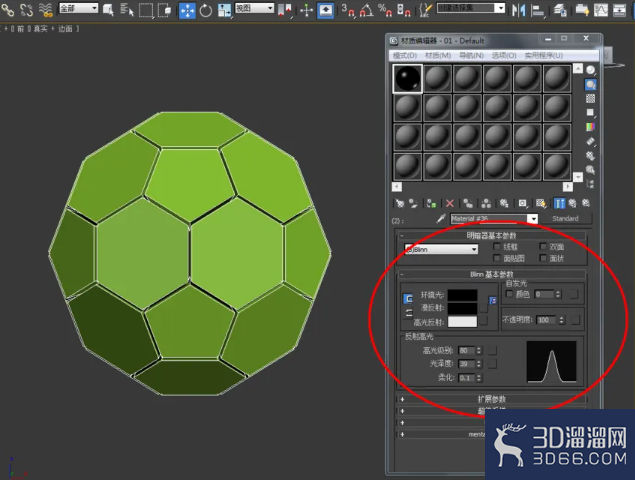Choose the Rectangular Selection Region tool
635x480 pixels.
146,11
